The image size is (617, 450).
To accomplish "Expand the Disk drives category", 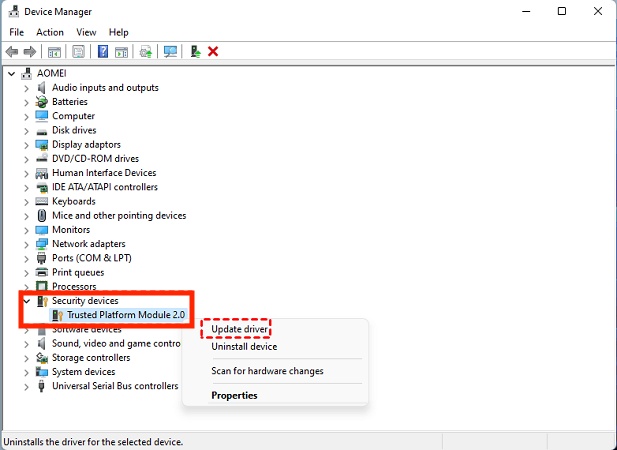I will point(26,131).
